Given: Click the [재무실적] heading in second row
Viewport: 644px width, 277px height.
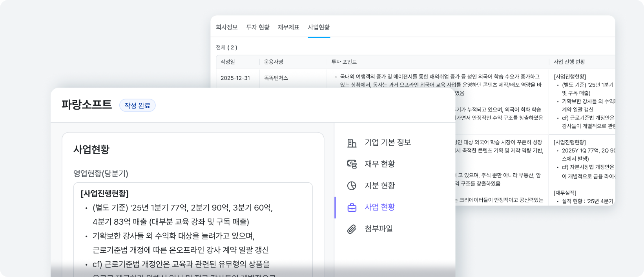Looking at the screenshot, I should (565, 193).
